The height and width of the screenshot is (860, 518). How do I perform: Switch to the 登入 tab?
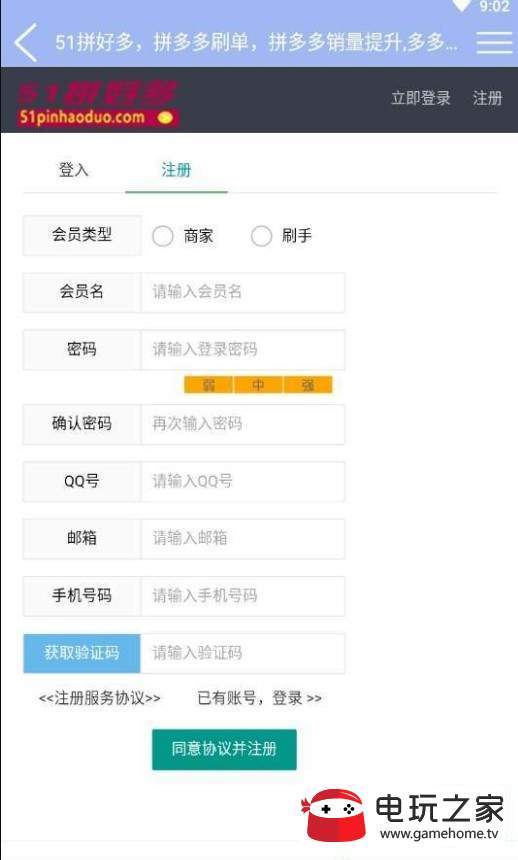coord(74,170)
